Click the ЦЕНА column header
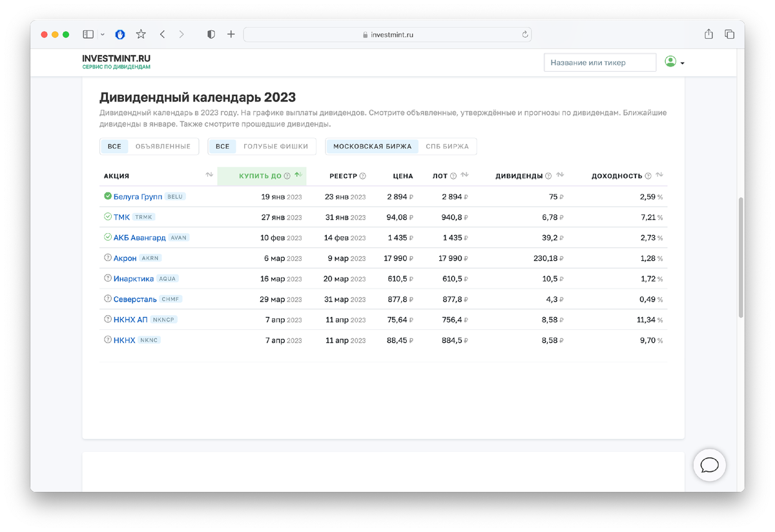This screenshot has height=532, width=775. coord(403,176)
